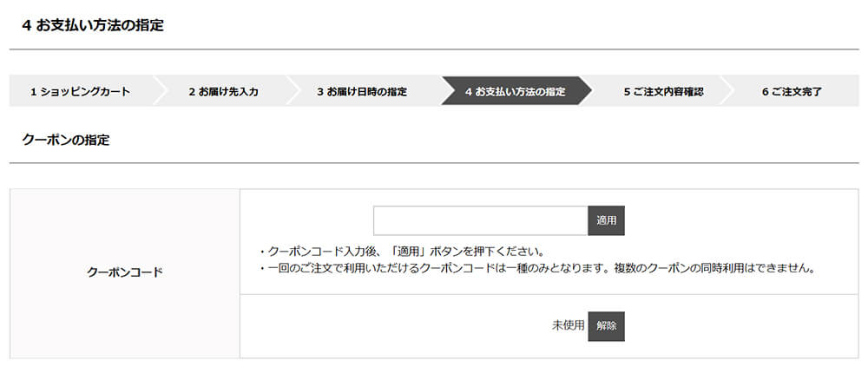Click the クーポンの指定 section heading
The width and height of the screenshot is (868, 367).
pos(66,141)
